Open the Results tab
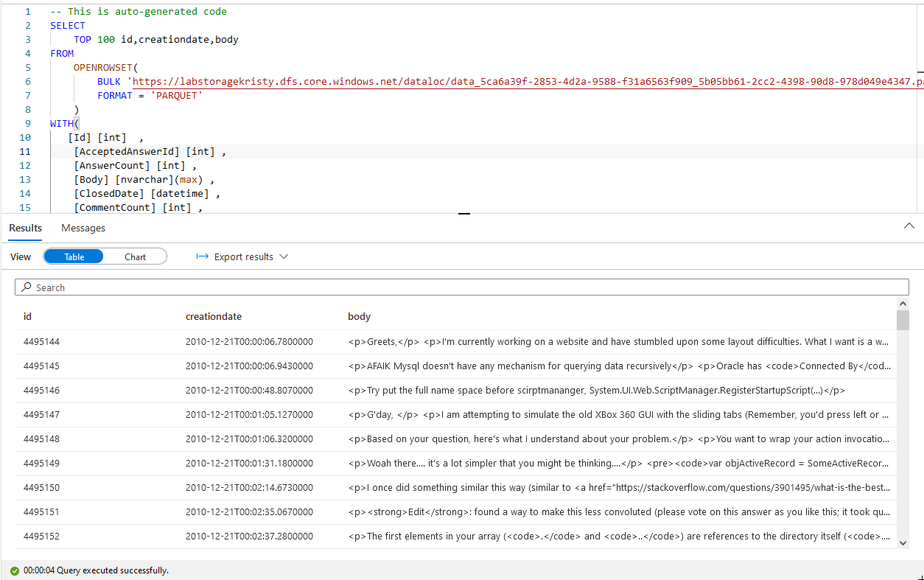 pos(25,228)
